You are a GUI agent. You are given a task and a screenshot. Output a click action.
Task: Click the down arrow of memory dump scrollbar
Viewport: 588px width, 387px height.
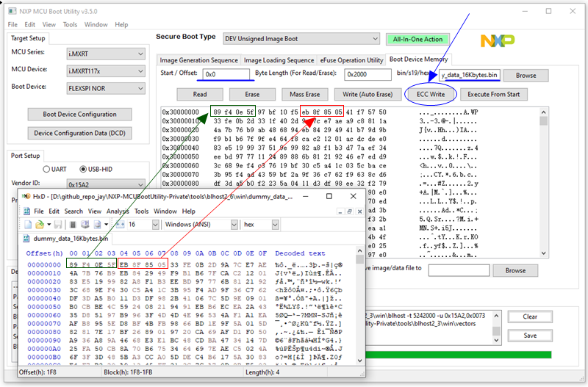pos(543,253)
